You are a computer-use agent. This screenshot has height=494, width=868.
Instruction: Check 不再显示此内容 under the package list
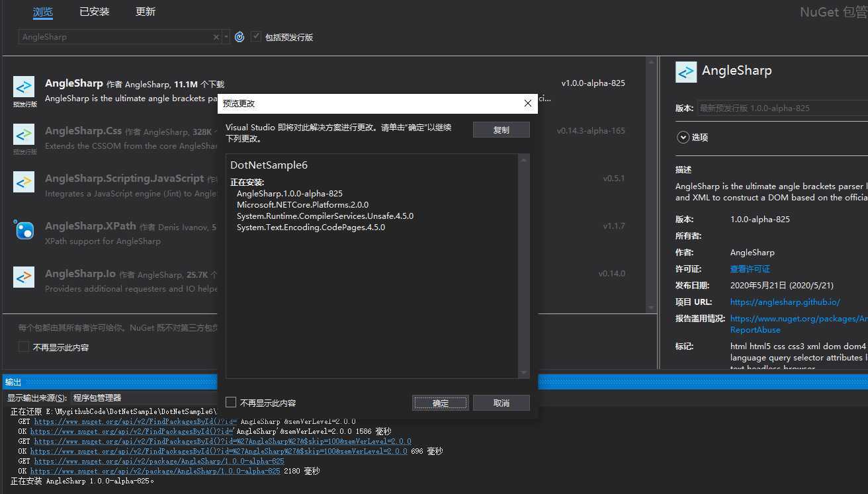click(x=24, y=347)
